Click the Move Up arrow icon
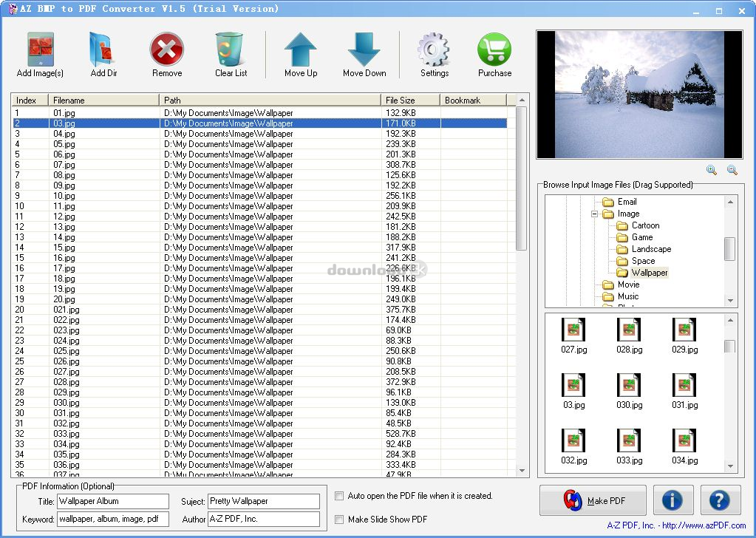The width and height of the screenshot is (756, 538). coord(300,50)
